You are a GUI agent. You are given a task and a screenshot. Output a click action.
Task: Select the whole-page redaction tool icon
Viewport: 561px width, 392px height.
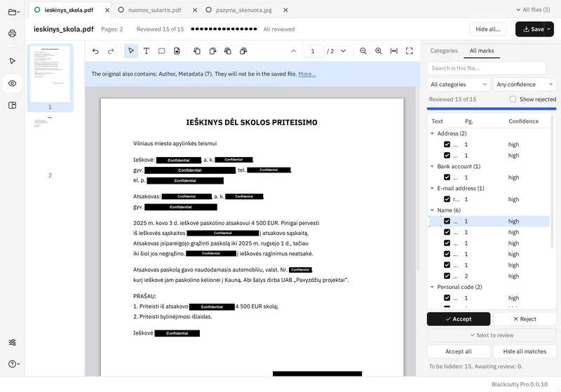[177, 51]
